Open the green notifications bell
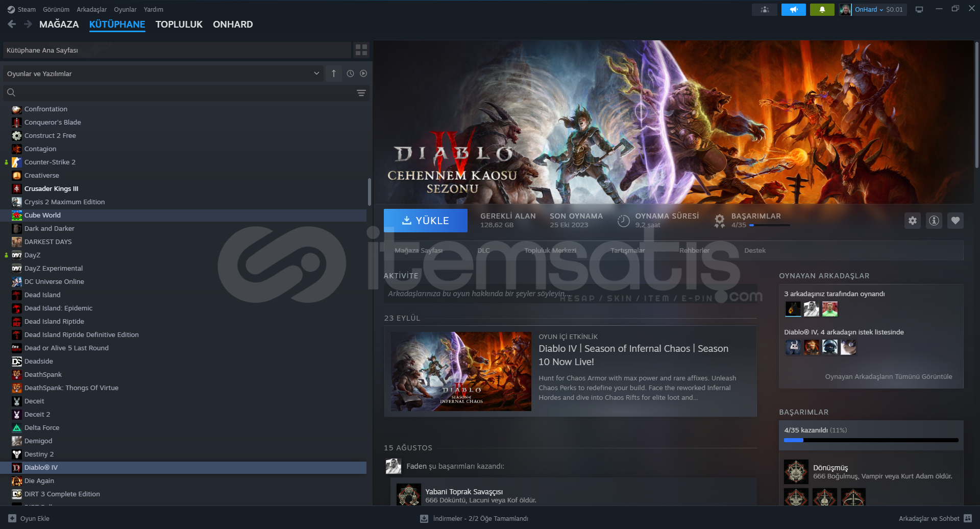This screenshot has width=980, height=529. click(x=822, y=10)
